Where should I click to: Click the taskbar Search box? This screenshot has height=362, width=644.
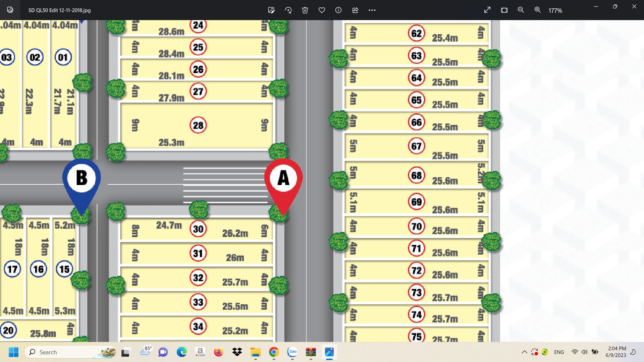tap(70, 352)
